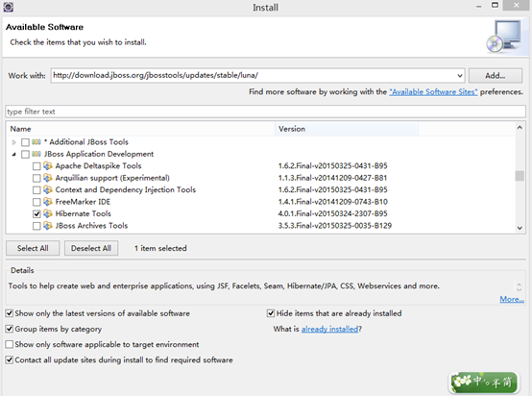The image size is (532, 396).
Task: Click the '1 item selected' status text
Action: click(x=160, y=248)
